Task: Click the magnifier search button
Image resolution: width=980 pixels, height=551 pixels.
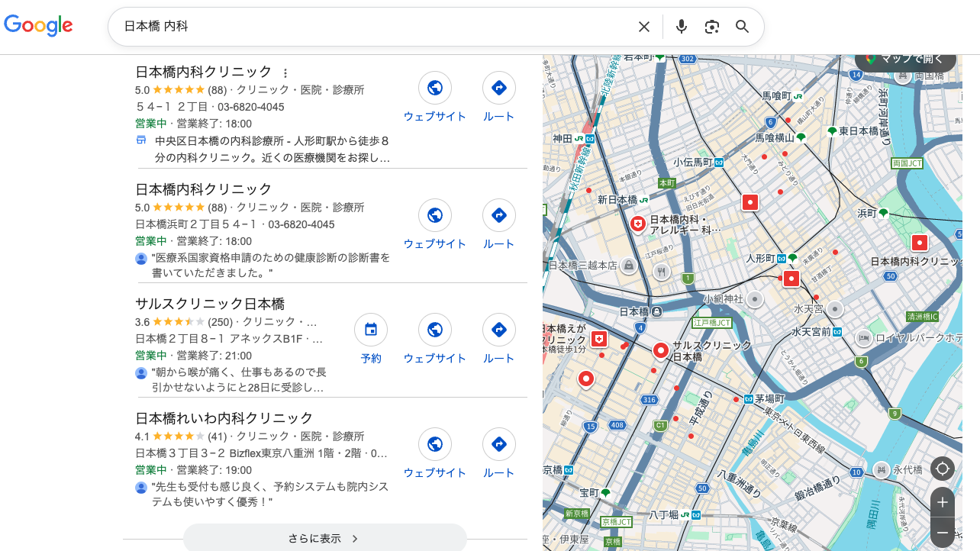Action: pos(743,27)
